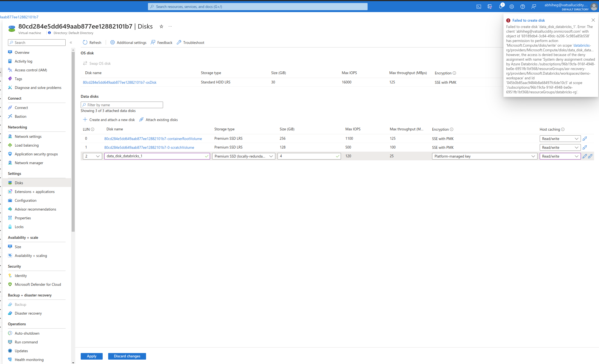Screen dimensions: 599x364
Task: Open the Cloud Shell terminal
Action: [478, 6]
